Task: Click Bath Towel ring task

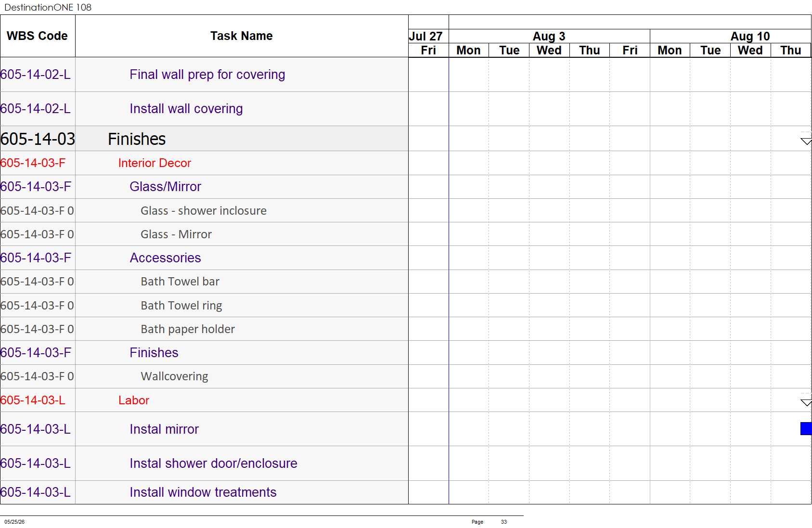Action: 181,306
